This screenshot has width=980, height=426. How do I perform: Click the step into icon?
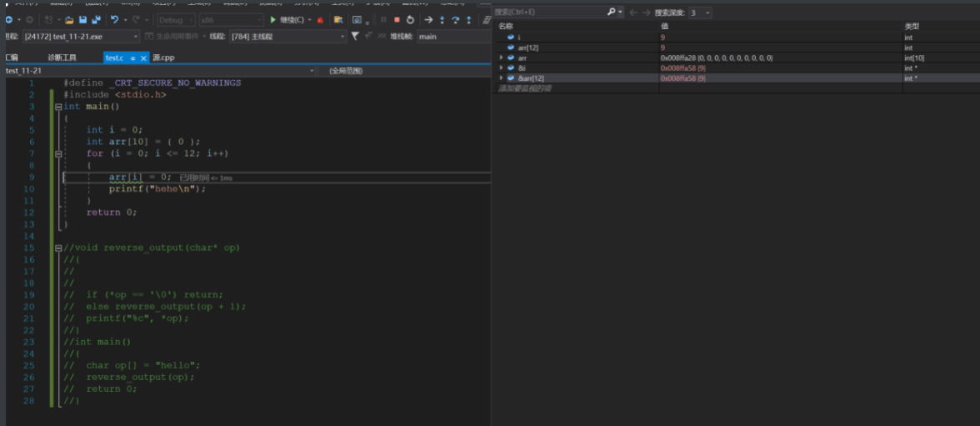(x=442, y=19)
